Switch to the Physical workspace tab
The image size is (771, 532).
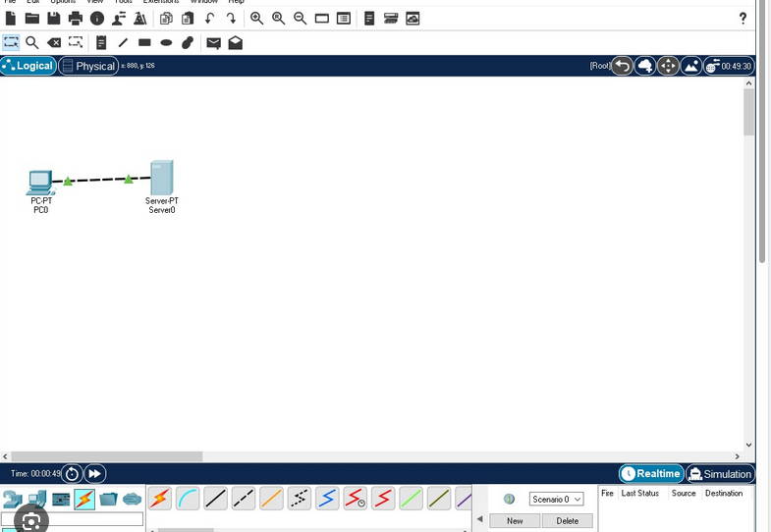88,66
